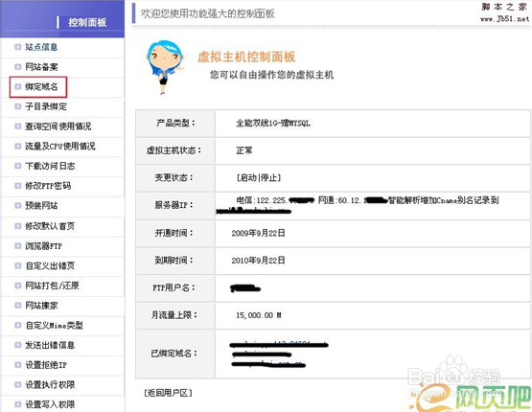Open 设置写入权限 entry
The image size is (532, 412).
pos(50,404)
